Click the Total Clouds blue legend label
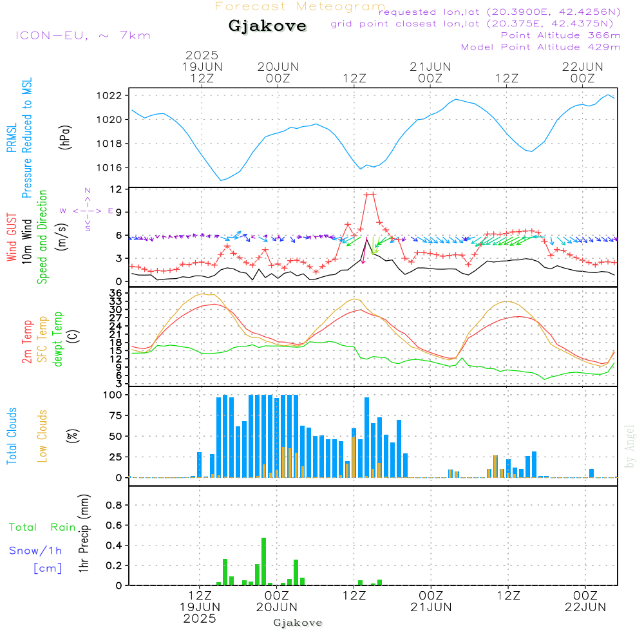This screenshot has height=644, width=644. (12, 436)
